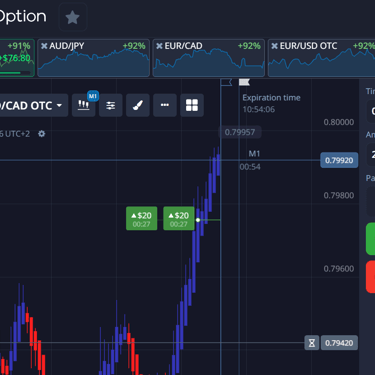Select the drawing brush tool
The height and width of the screenshot is (375, 375).
pyautogui.click(x=138, y=105)
